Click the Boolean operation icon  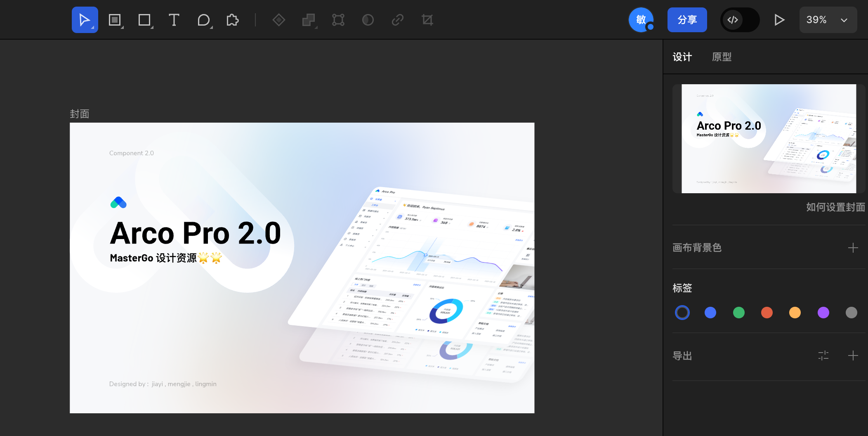click(308, 20)
